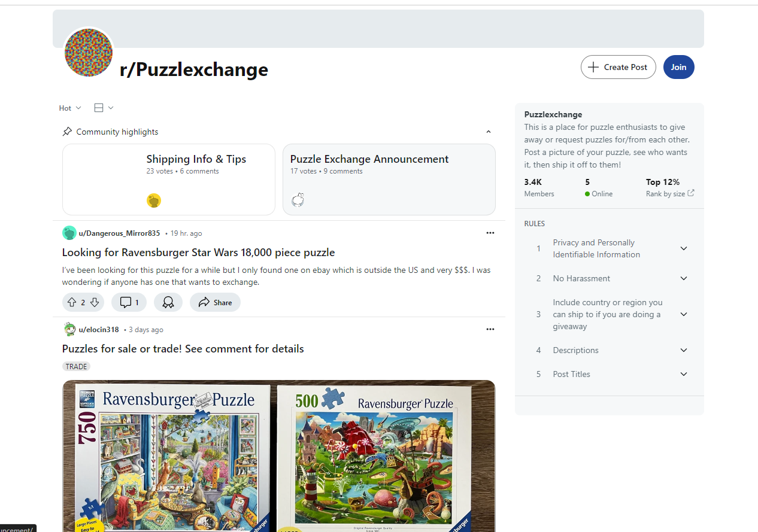Visit u/elocin318's profile

pos(99,330)
